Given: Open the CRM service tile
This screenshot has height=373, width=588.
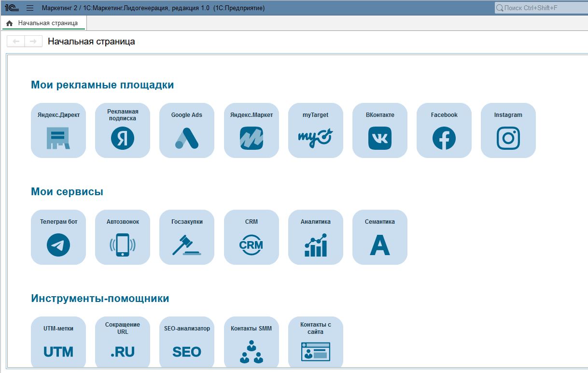Looking at the screenshot, I should pos(252,237).
